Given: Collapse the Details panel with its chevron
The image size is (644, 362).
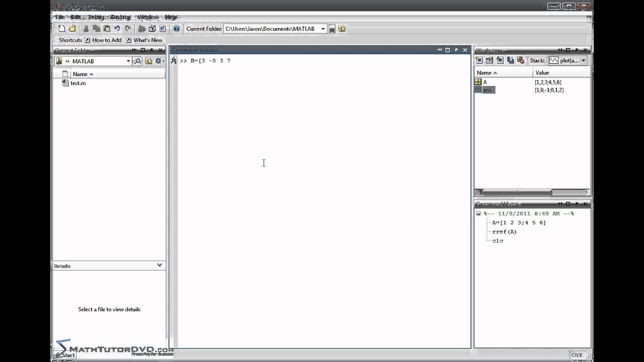Looking at the screenshot, I should point(159,265).
